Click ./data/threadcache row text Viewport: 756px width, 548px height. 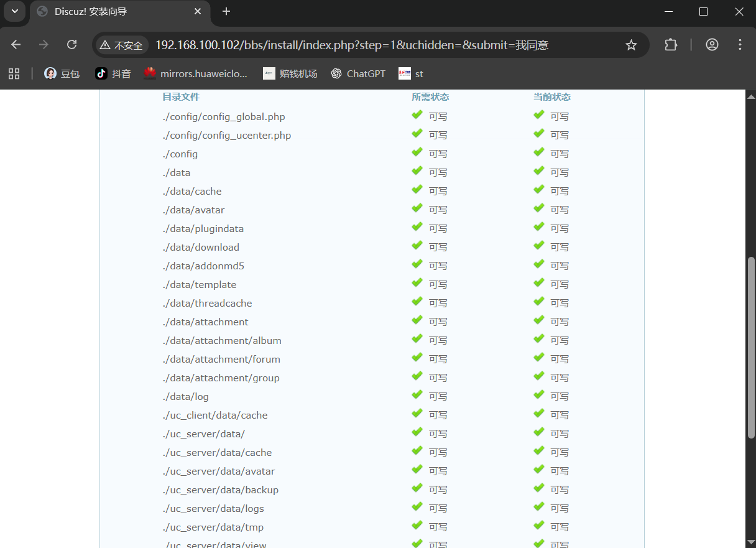coord(207,303)
